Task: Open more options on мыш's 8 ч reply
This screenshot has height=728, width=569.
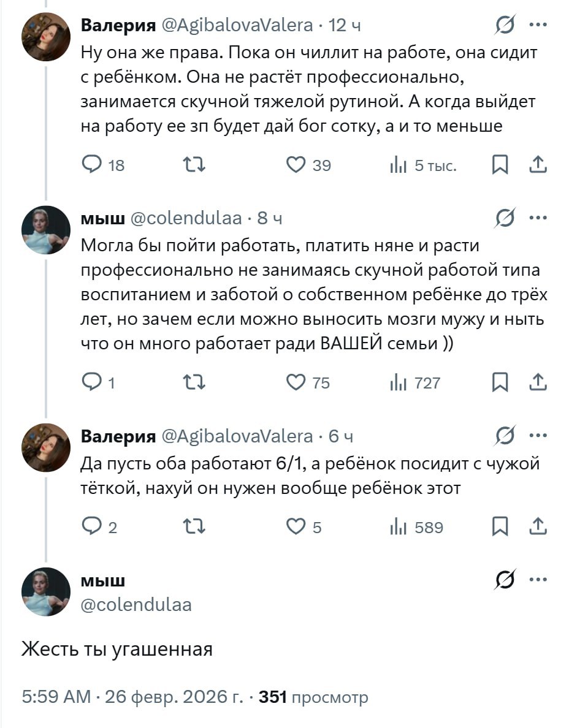Action: click(538, 218)
